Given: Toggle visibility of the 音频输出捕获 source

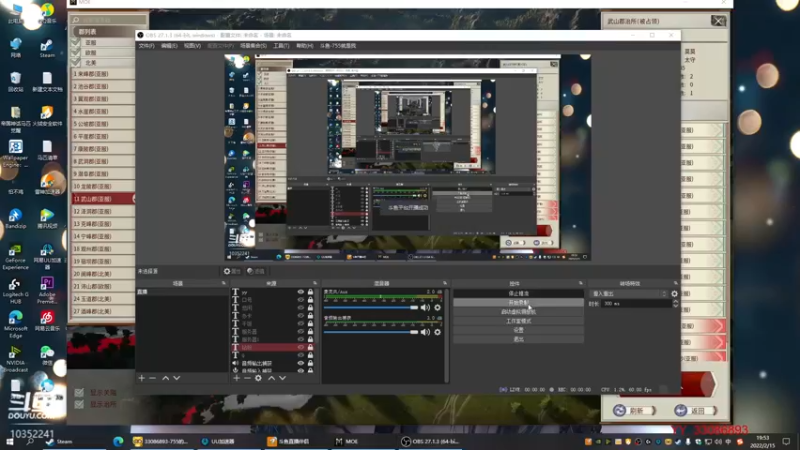Looking at the screenshot, I should [x=301, y=363].
